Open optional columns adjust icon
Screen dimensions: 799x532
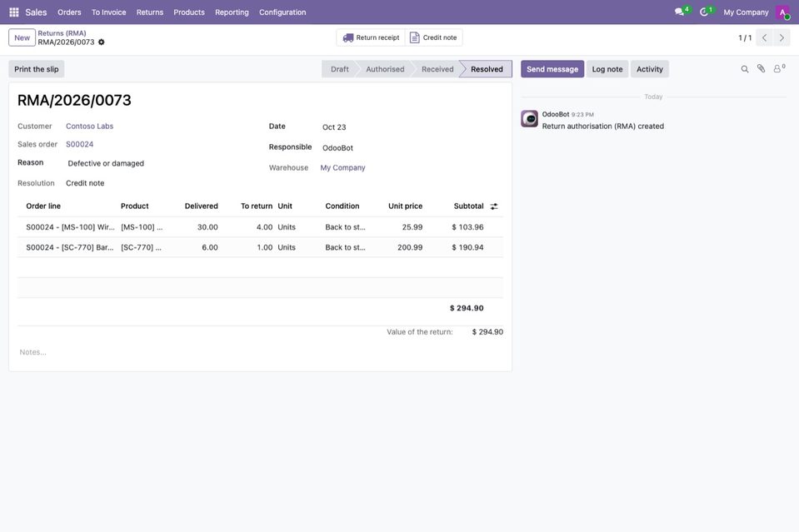tap(494, 206)
